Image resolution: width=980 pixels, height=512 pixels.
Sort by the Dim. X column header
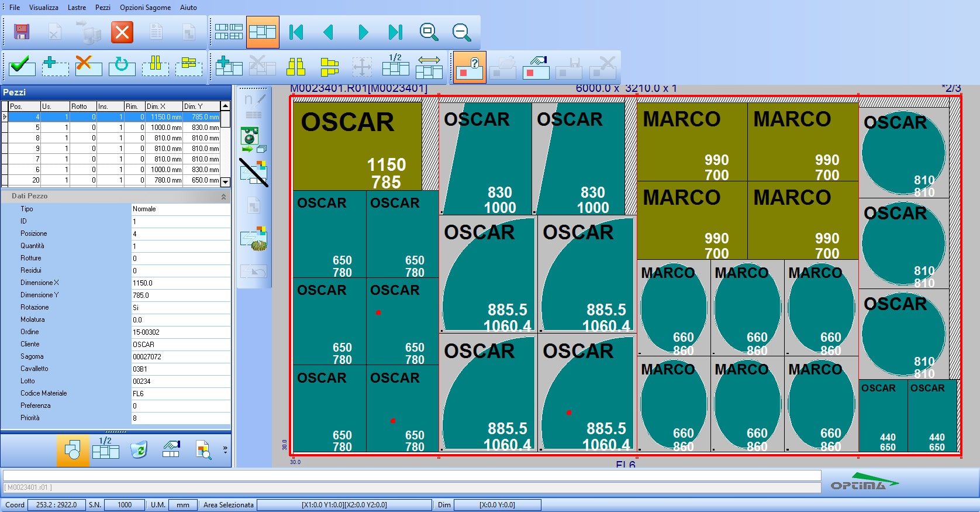click(163, 106)
